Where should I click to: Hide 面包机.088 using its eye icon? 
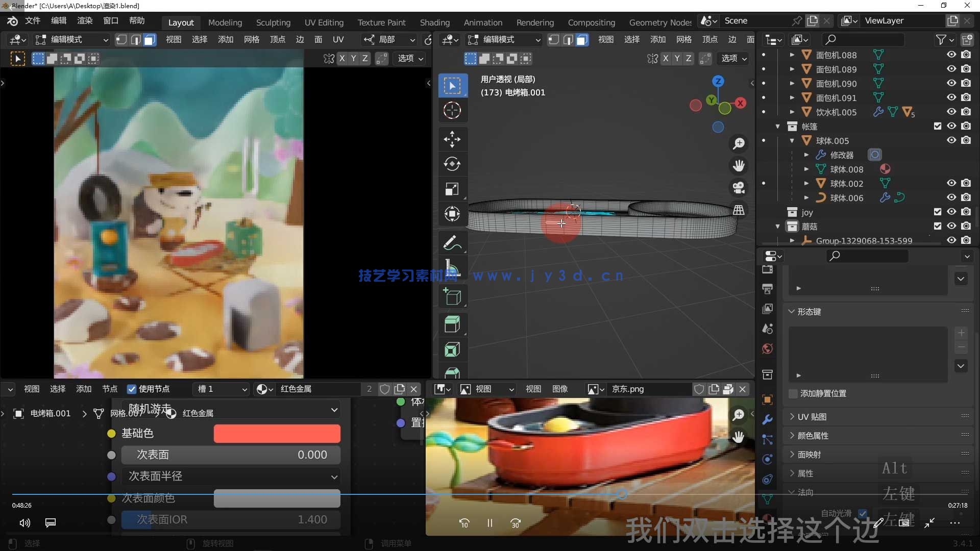tap(951, 55)
